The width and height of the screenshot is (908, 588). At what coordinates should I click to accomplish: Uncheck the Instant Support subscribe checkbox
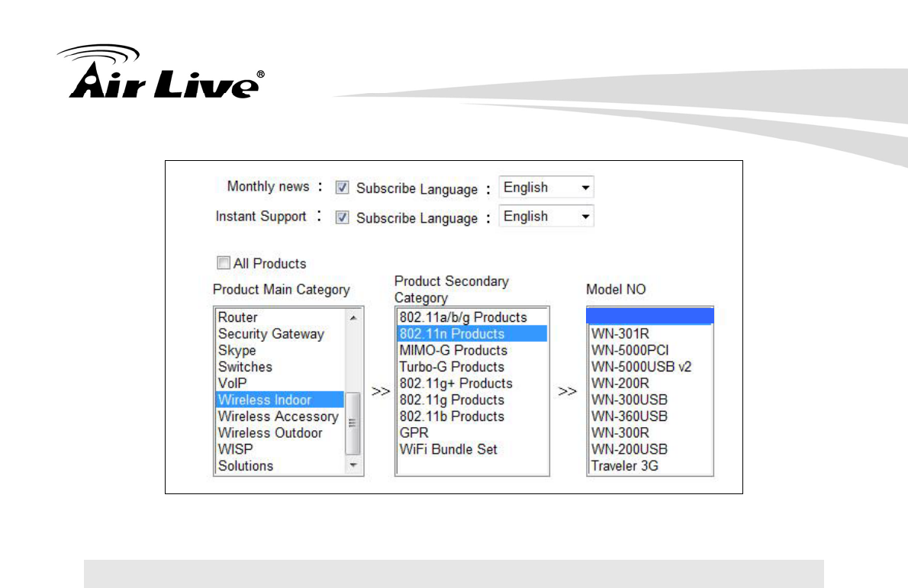343,217
